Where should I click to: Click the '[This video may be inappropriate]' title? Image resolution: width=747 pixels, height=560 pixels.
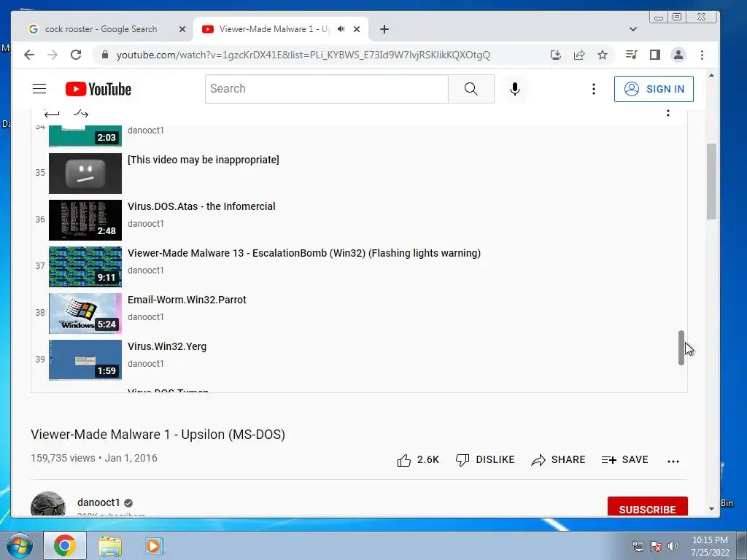(204, 160)
